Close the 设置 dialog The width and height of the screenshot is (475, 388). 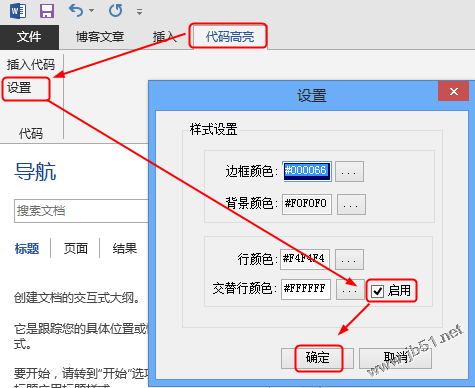click(454, 91)
